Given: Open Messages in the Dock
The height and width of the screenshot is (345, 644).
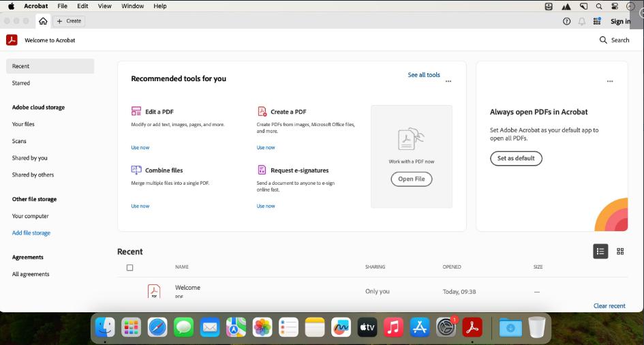Looking at the screenshot, I should point(183,327).
